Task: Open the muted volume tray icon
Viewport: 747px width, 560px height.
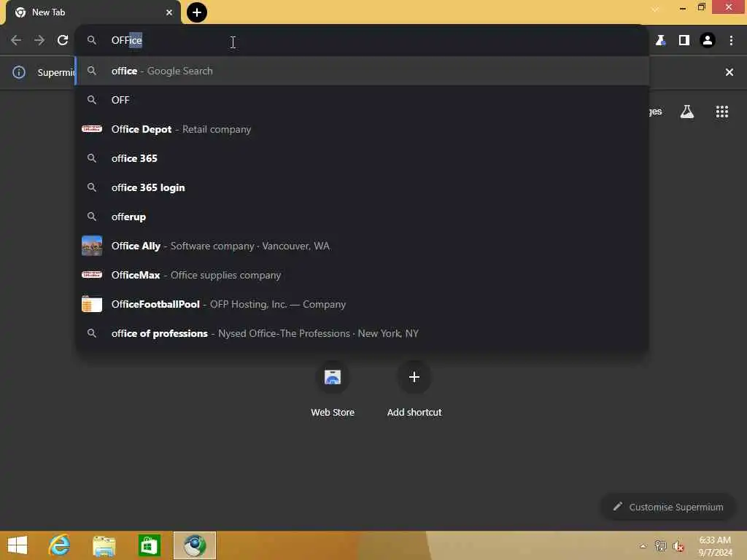Action: (x=678, y=546)
